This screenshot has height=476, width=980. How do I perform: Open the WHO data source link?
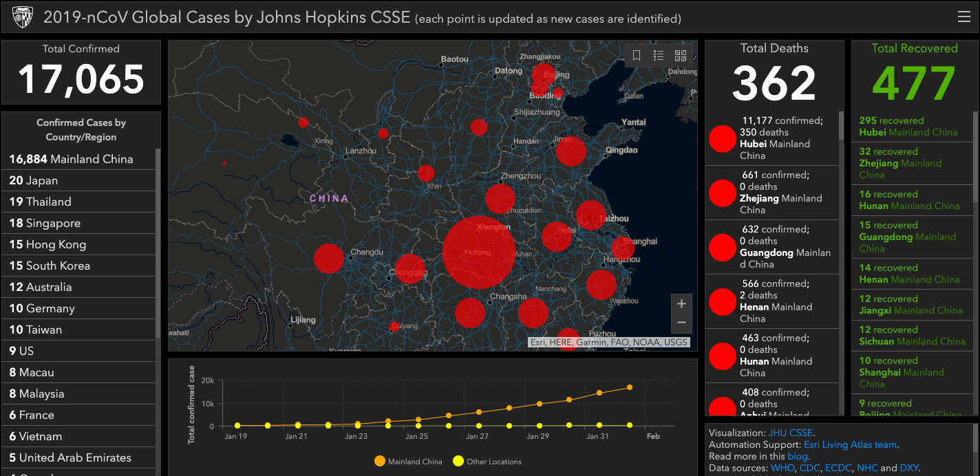(x=782, y=468)
